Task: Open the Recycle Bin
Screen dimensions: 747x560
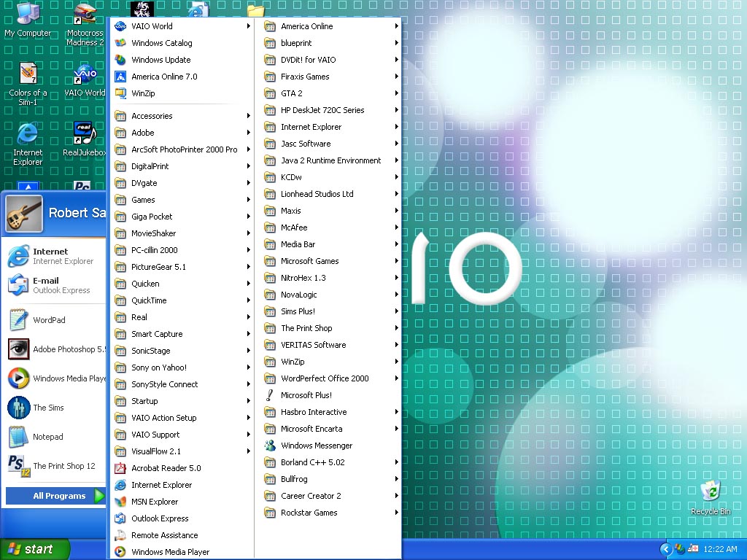Action: [x=711, y=497]
